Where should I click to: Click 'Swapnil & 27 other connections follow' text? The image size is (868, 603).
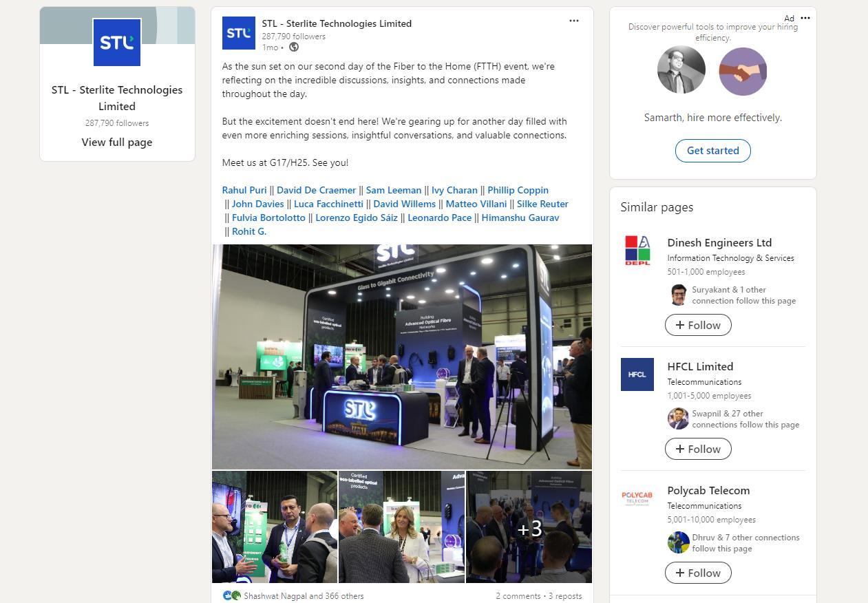coord(745,419)
